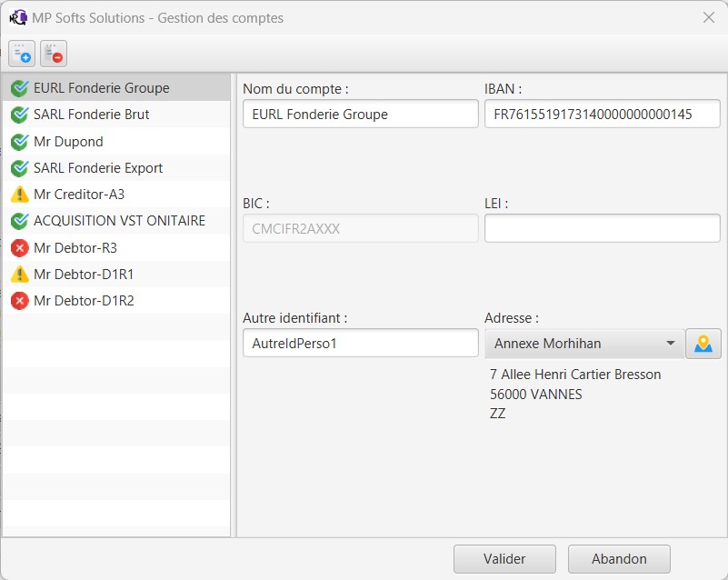Click the empty LEI input field
The image size is (728, 580).
(603, 228)
